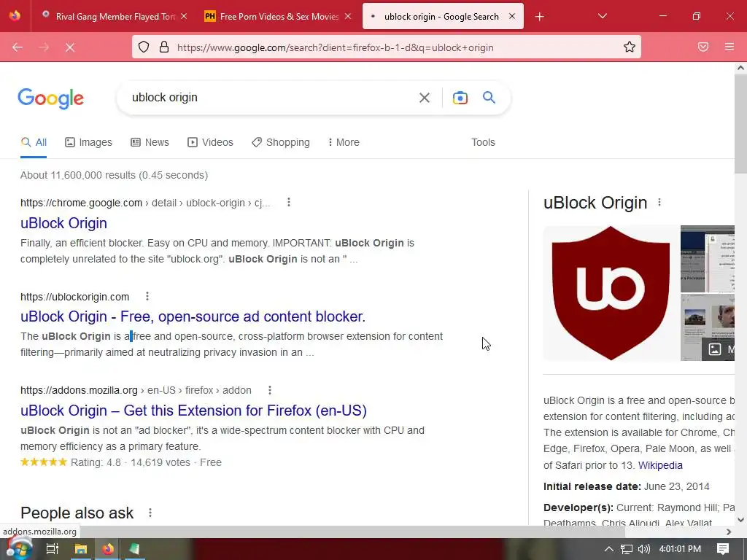Open Get this Extension for Firefox link
This screenshot has width=747, height=560.
193,411
